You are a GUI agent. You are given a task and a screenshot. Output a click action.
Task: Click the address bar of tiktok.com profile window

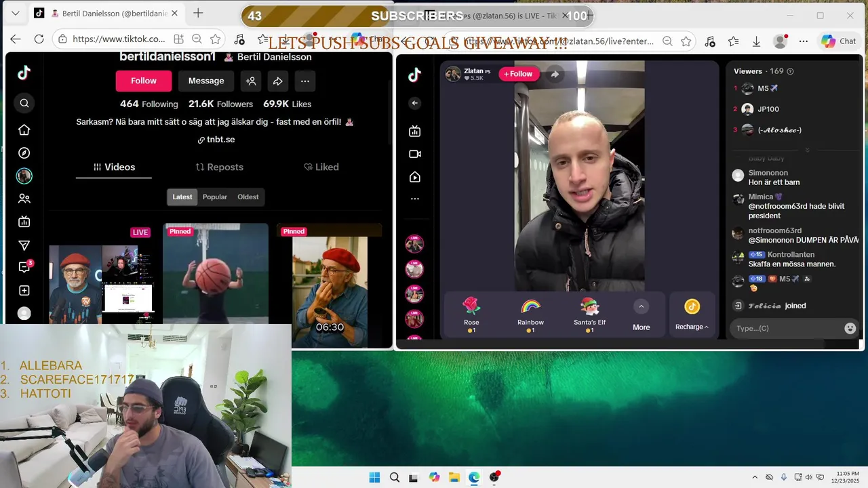click(119, 39)
